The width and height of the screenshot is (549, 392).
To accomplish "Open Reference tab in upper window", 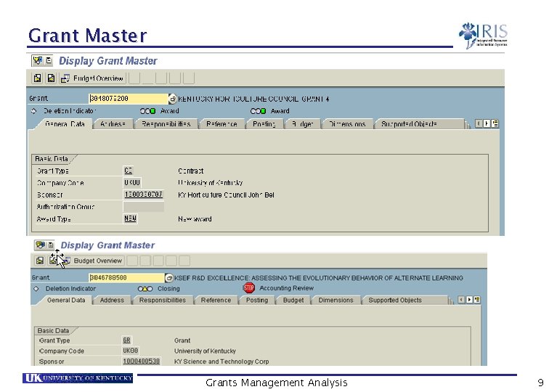I will [x=221, y=124].
